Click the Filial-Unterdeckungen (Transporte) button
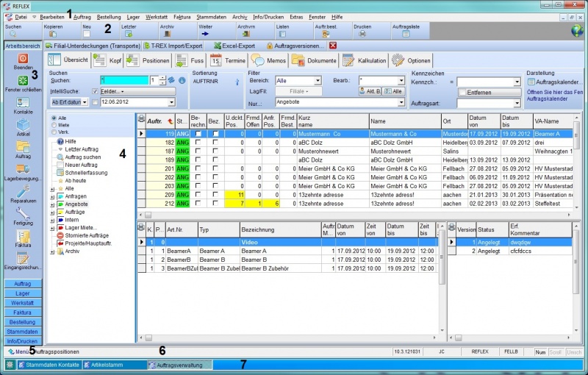The image size is (588, 375). pos(93,46)
